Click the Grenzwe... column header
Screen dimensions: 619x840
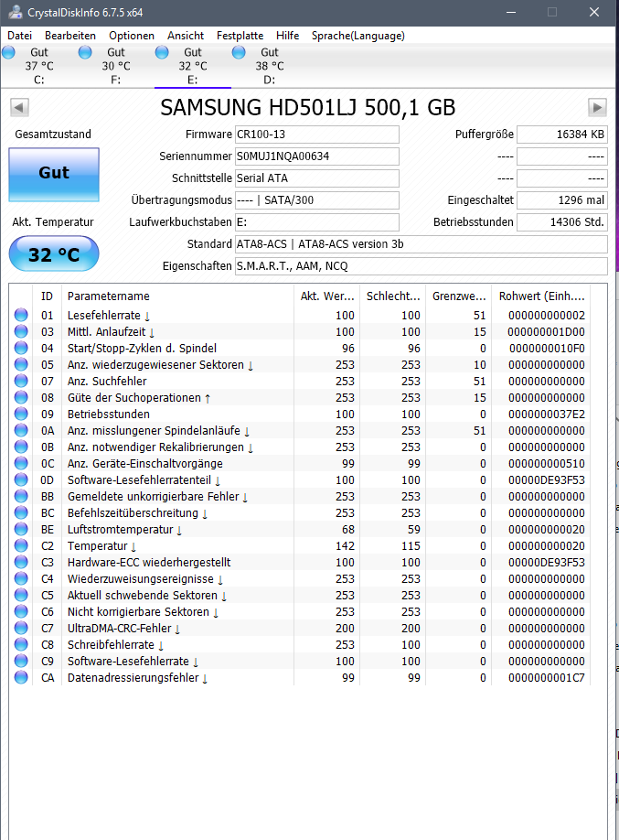[x=459, y=296]
